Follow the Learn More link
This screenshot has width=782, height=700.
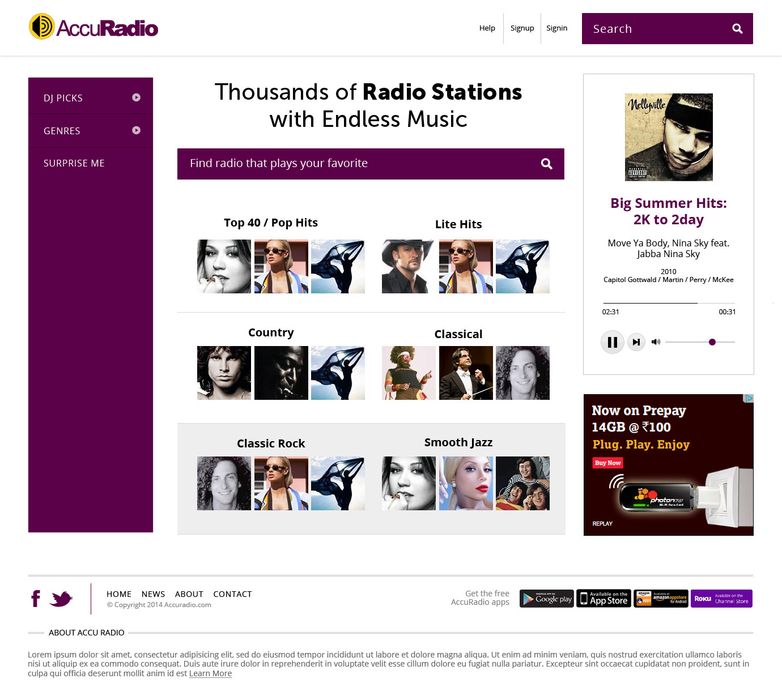(210, 673)
